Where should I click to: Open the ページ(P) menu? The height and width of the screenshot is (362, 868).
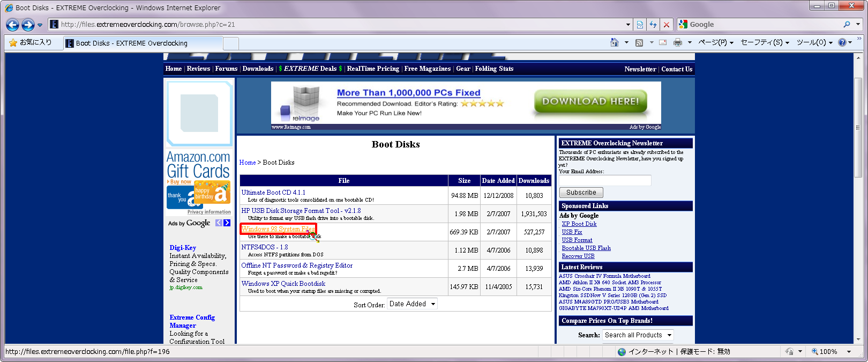click(715, 42)
